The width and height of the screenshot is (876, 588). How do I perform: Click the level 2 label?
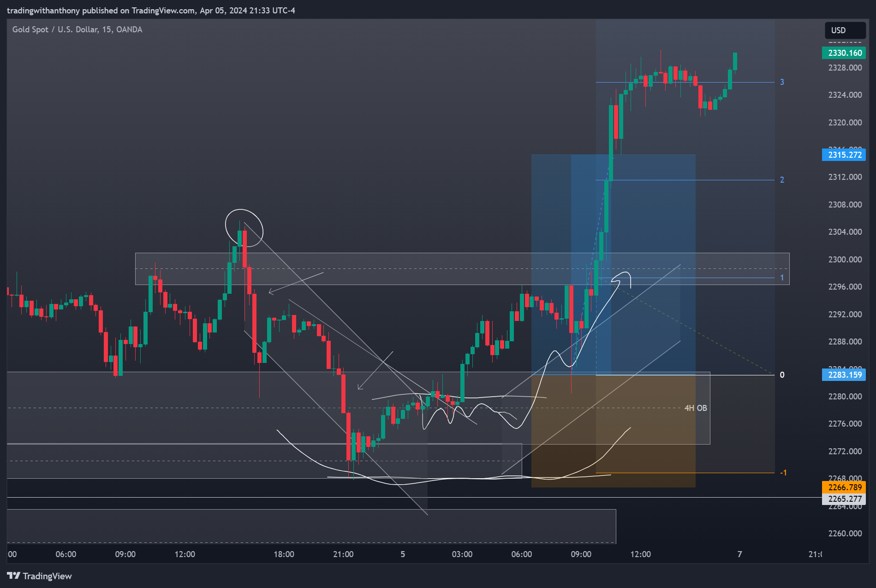[x=782, y=180]
